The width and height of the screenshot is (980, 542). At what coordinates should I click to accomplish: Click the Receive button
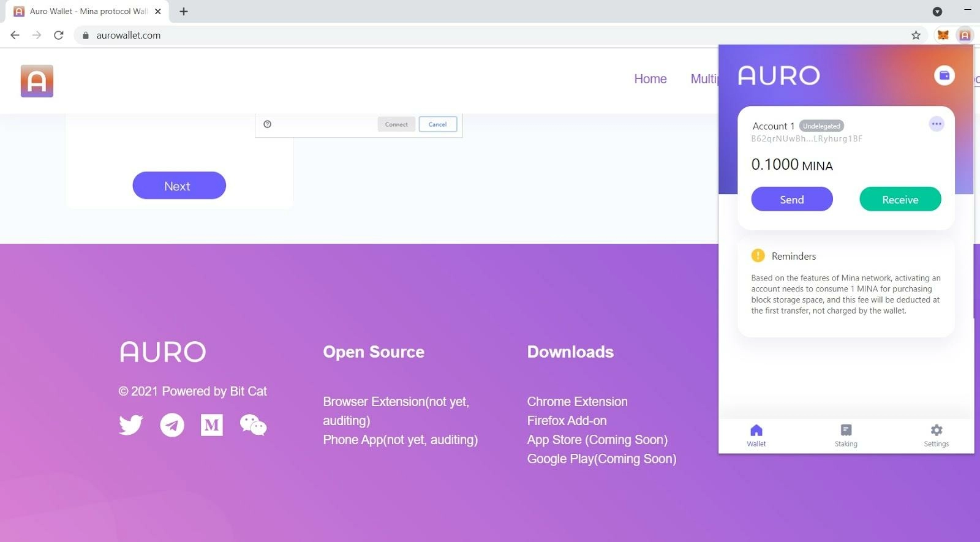[x=900, y=199]
